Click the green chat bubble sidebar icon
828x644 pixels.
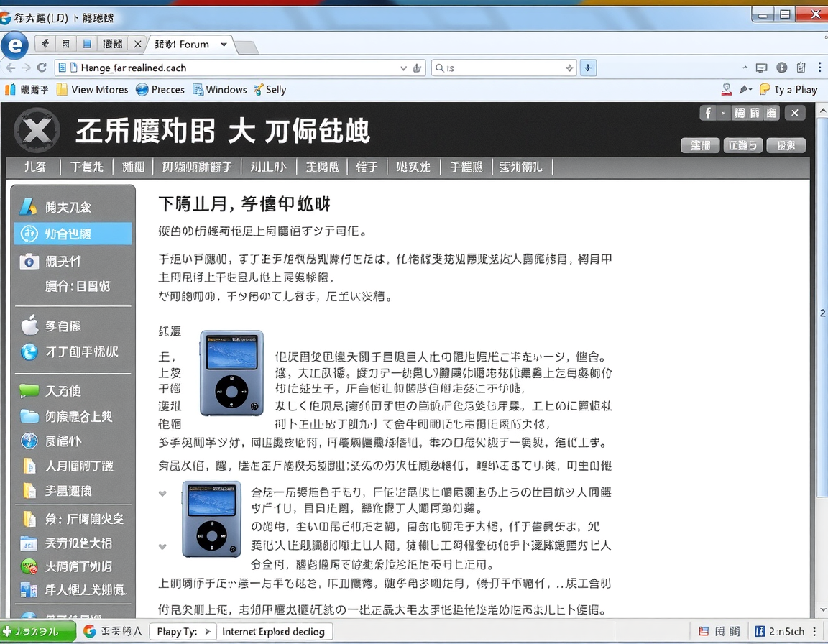coord(29,390)
